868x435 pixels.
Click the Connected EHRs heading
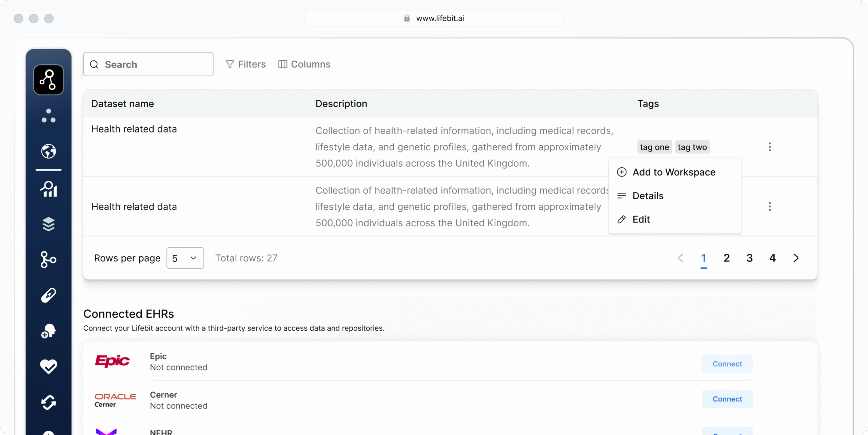129,314
